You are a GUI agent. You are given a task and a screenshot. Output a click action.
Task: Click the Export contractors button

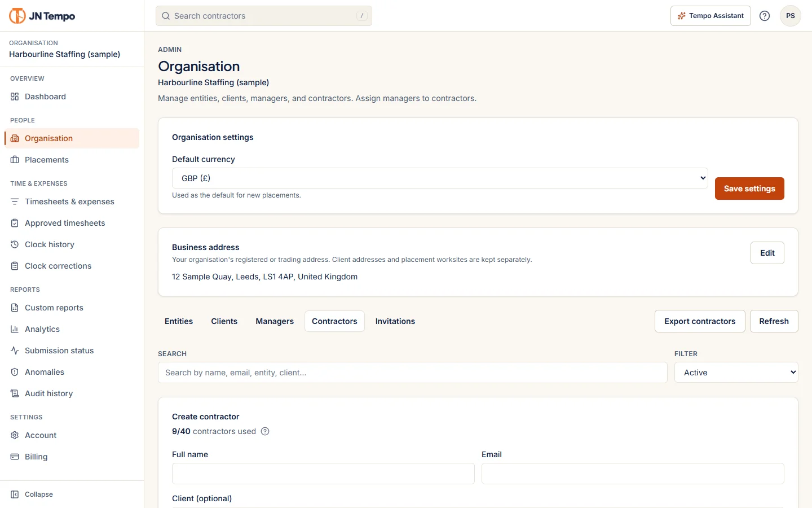point(700,321)
